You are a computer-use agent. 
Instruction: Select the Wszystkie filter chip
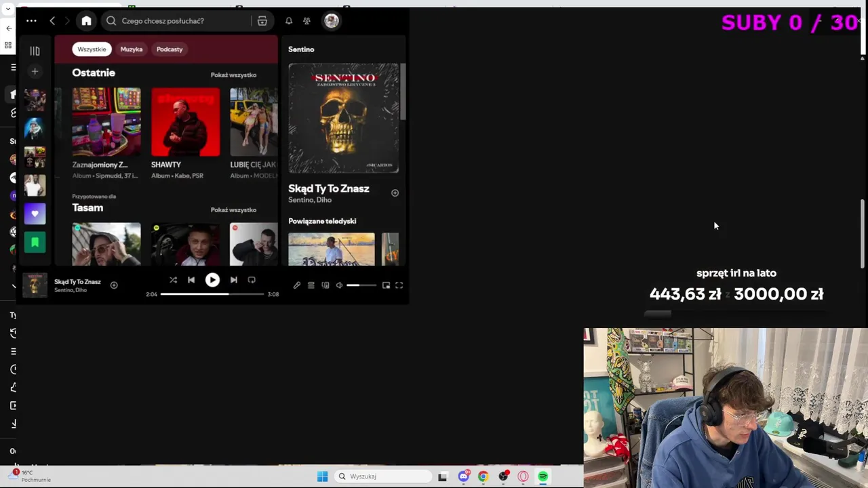pos(92,49)
